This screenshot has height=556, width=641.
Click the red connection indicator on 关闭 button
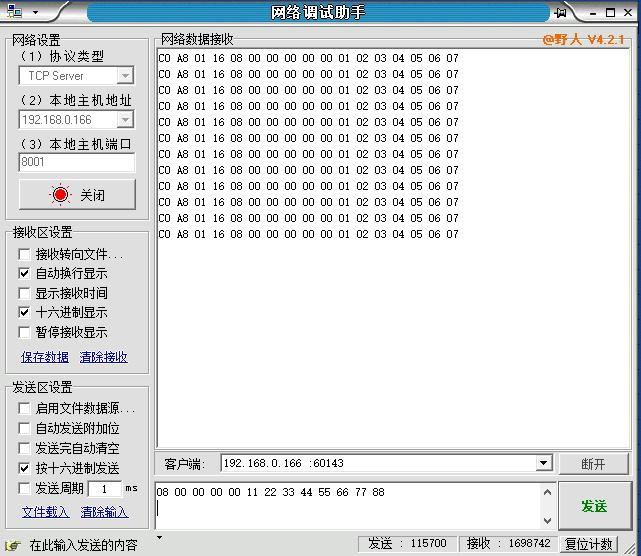[61, 195]
